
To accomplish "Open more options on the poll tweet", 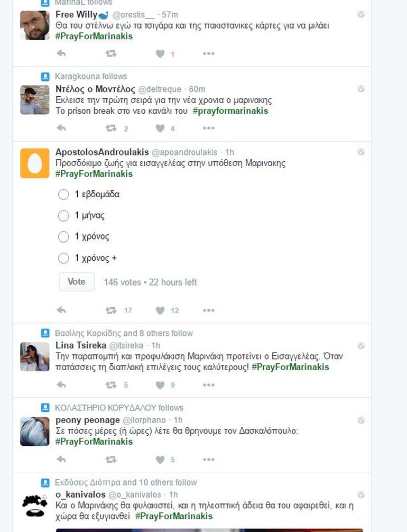I will point(208,310).
